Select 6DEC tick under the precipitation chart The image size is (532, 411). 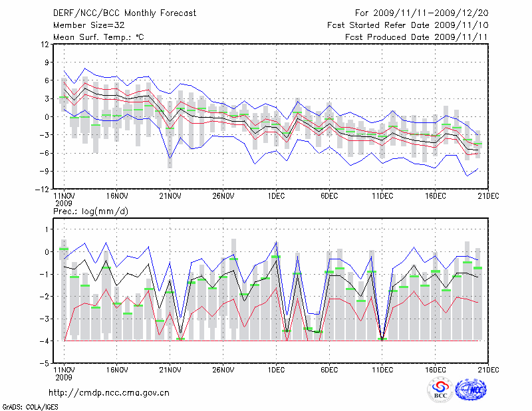coord(329,369)
